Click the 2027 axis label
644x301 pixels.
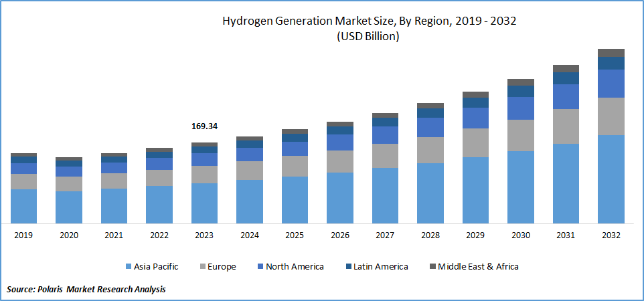385,235
